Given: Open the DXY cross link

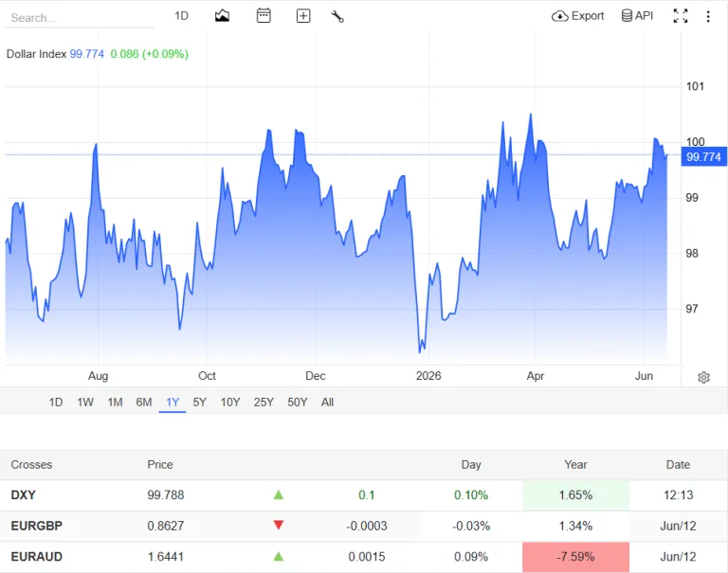Looking at the screenshot, I should click(x=23, y=495).
